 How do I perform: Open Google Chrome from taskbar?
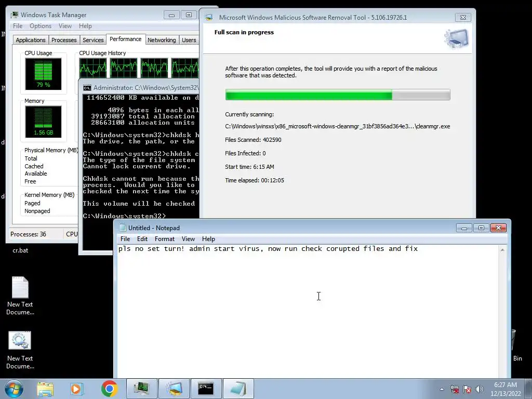(109, 389)
